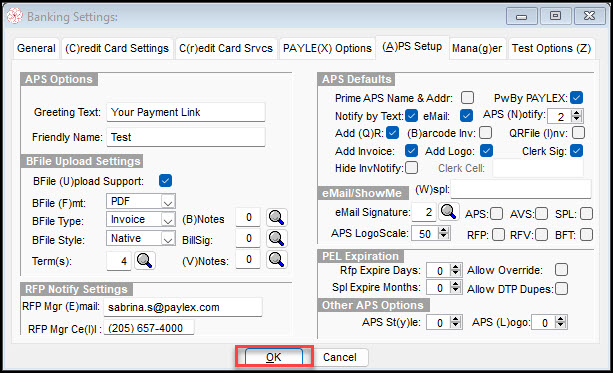Check the SPL checkbox

point(586,213)
